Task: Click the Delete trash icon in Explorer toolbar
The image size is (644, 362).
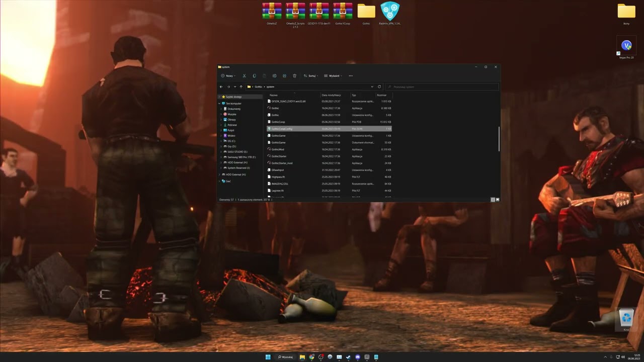Action: click(x=295, y=76)
